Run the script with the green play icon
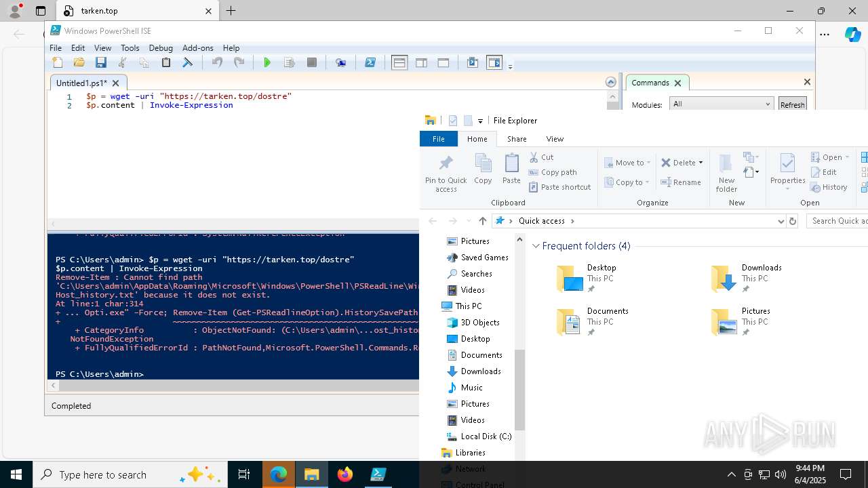The width and height of the screenshot is (868, 488). (x=267, y=62)
